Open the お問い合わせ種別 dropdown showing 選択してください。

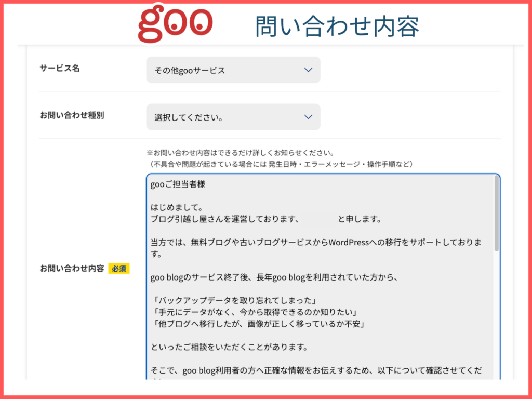pos(233,117)
